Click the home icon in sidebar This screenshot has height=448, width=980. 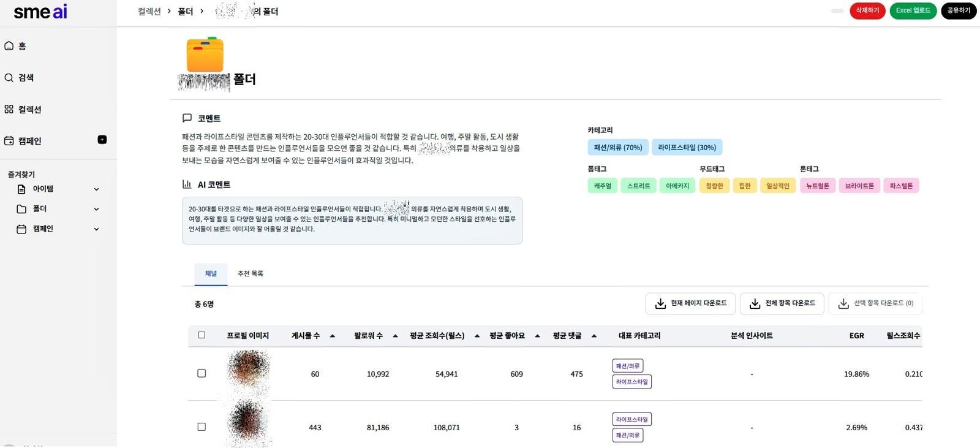point(9,46)
